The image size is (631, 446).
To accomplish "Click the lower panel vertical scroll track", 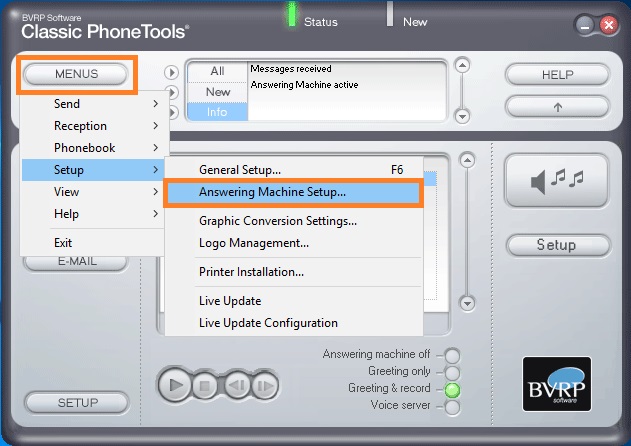I will click(x=467, y=232).
